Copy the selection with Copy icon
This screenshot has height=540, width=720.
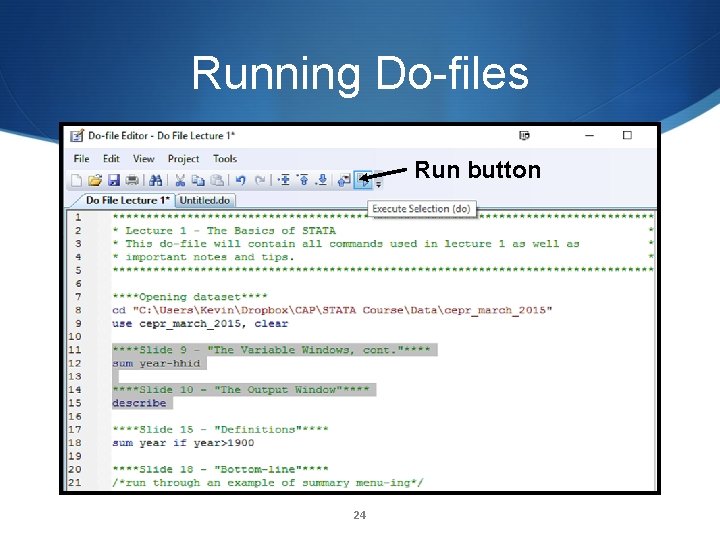click(x=198, y=180)
